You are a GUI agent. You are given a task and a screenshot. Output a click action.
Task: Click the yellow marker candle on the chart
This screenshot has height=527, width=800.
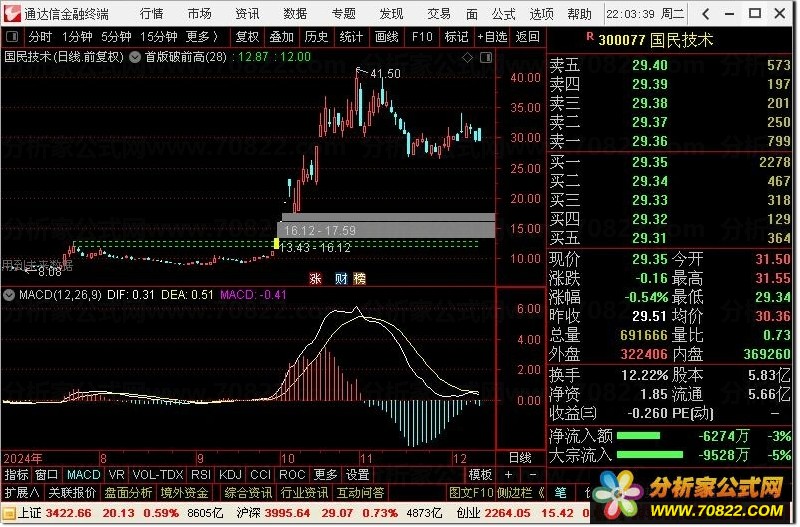(277, 243)
